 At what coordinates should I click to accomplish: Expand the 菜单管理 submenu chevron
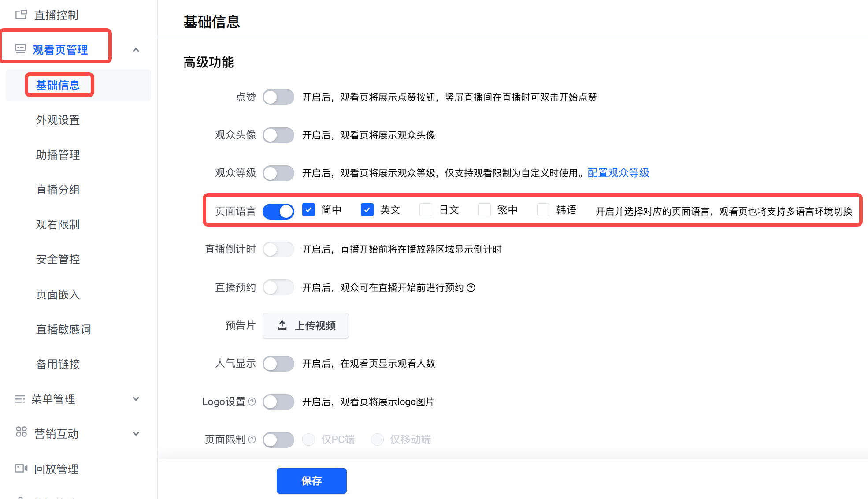click(x=136, y=399)
